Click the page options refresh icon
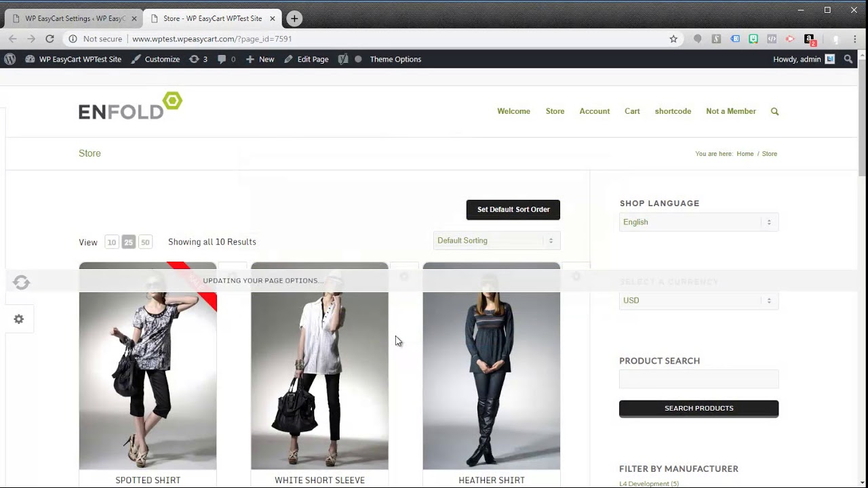 [x=21, y=282]
